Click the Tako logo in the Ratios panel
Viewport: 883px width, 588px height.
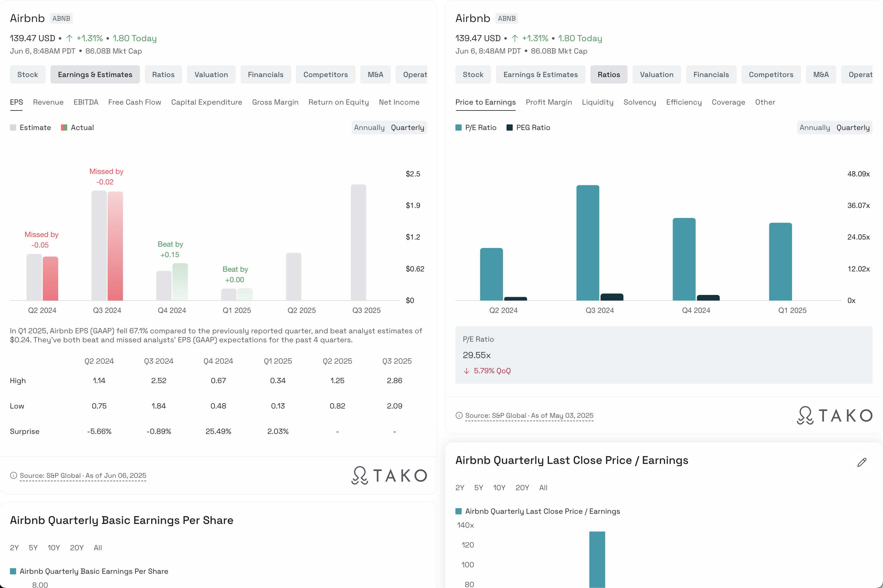(x=835, y=416)
